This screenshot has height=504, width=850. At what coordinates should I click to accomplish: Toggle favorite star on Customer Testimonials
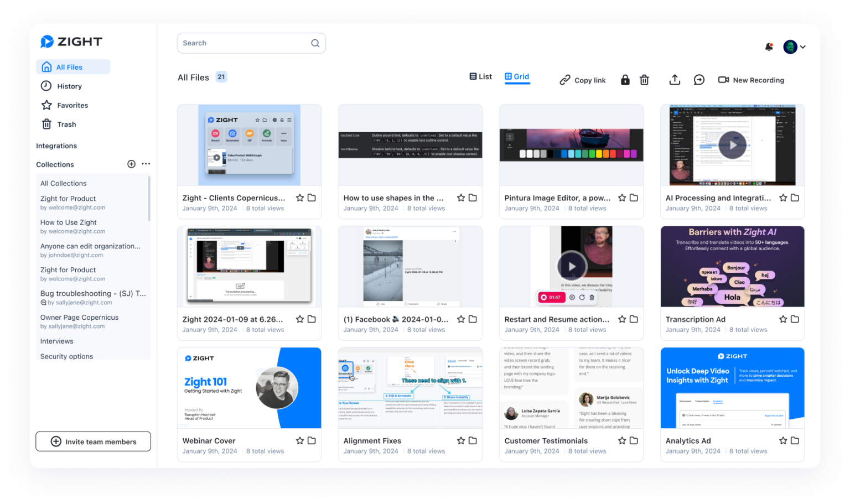pyautogui.click(x=622, y=440)
